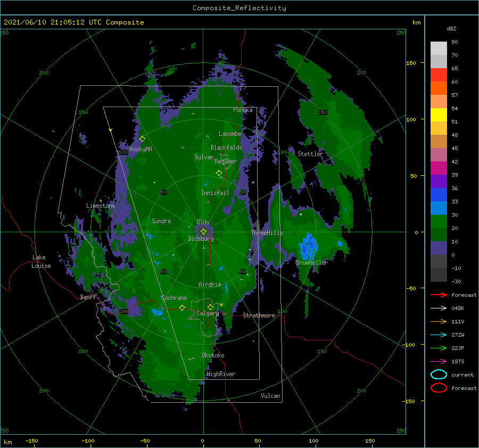Click the Limestone label
Viewport: 479px width, 448px height.
[x=101, y=206]
